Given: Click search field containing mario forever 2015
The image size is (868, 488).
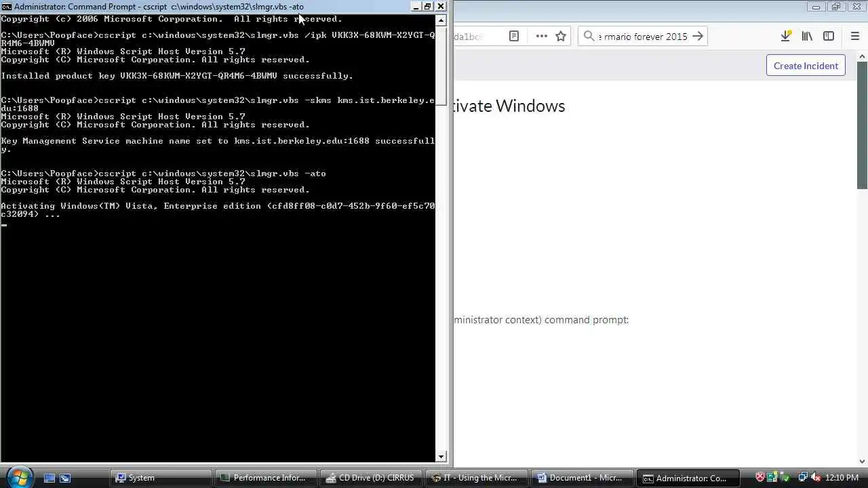Looking at the screenshot, I should [x=642, y=37].
